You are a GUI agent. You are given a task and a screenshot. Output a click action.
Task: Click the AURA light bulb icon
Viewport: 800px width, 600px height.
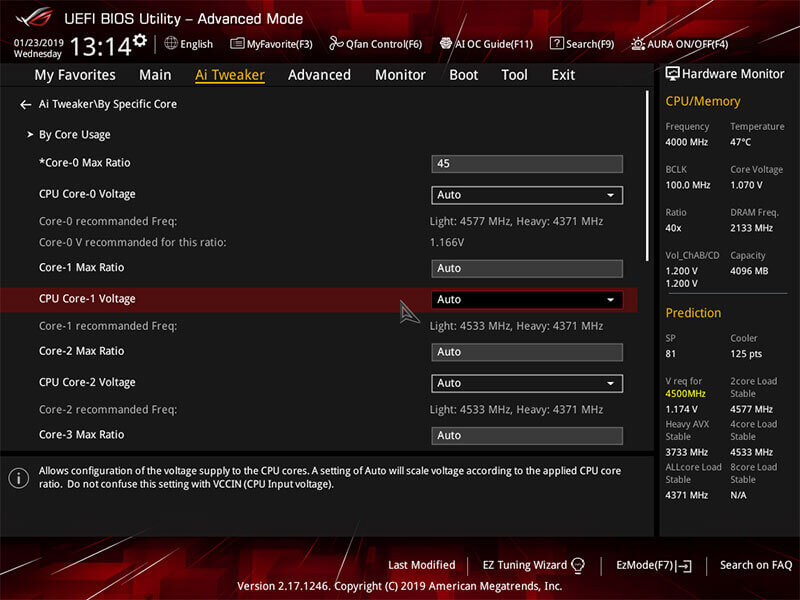point(638,44)
